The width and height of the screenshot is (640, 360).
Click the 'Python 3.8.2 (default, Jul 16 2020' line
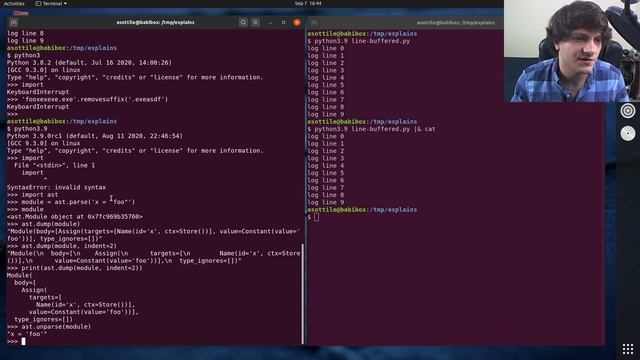pos(89,63)
